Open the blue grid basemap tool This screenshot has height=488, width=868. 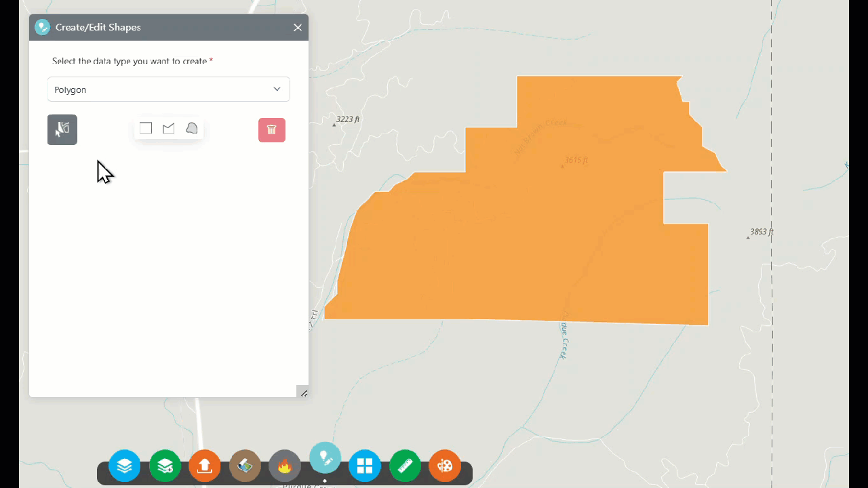click(x=365, y=466)
